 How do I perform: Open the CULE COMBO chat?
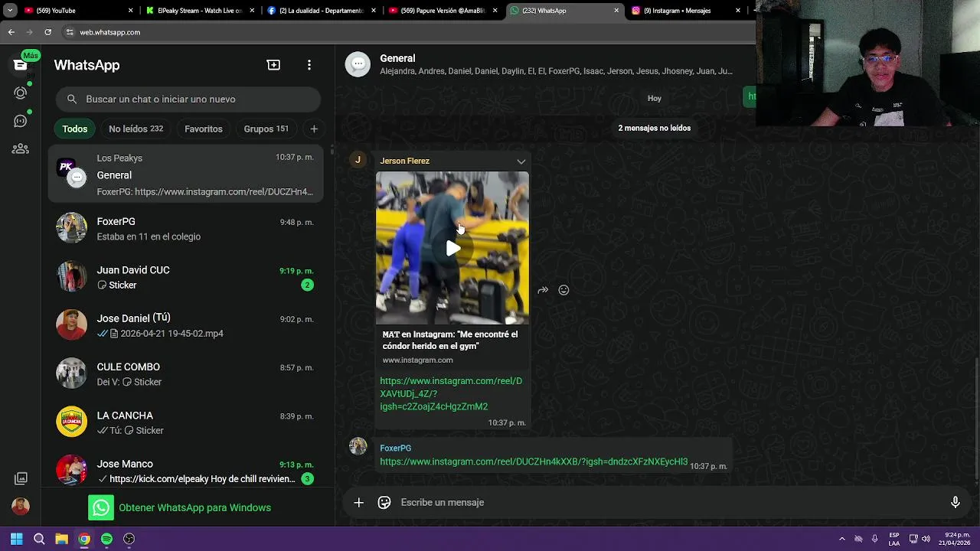tap(186, 374)
